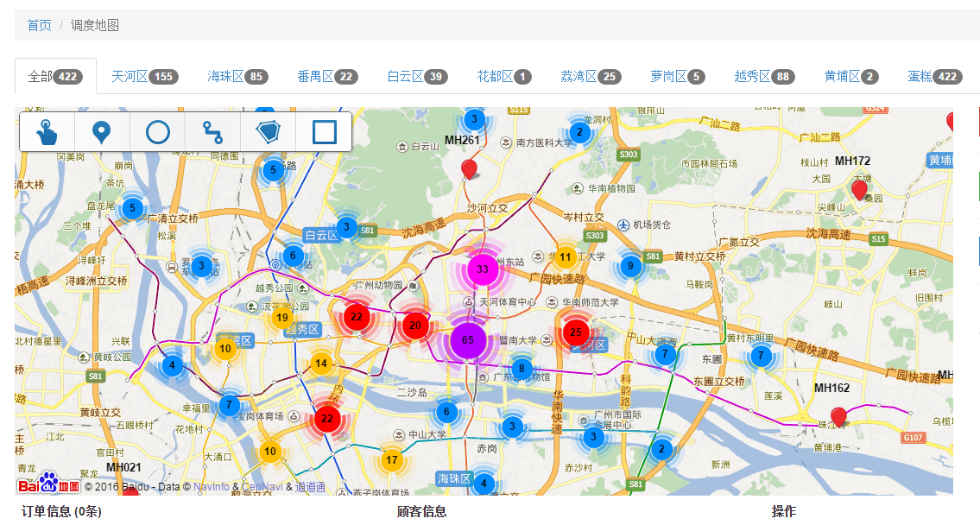980x525 pixels.
Task: Switch to the 海珠区 tab
Action: (x=237, y=77)
